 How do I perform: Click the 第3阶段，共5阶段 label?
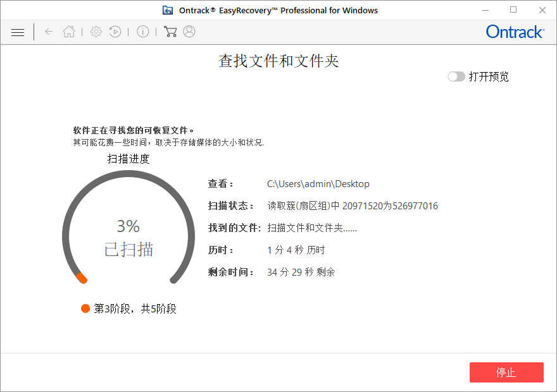click(x=135, y=309)
